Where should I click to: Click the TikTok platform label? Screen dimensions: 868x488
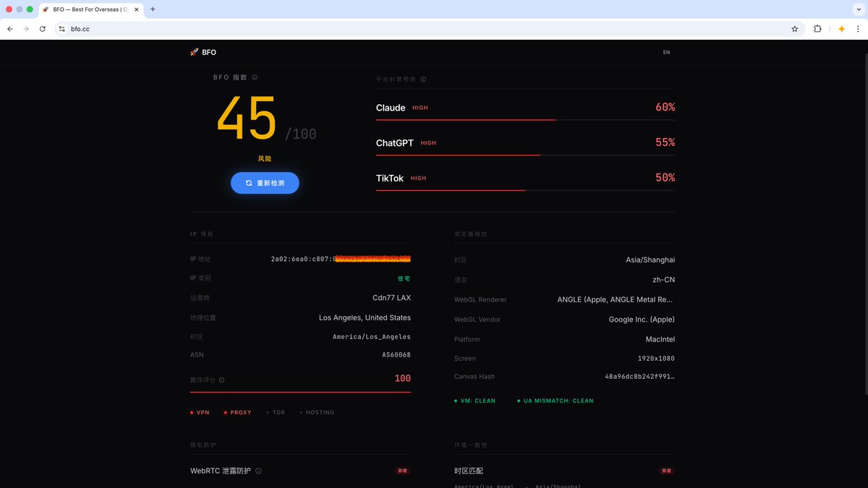[390, 178]
